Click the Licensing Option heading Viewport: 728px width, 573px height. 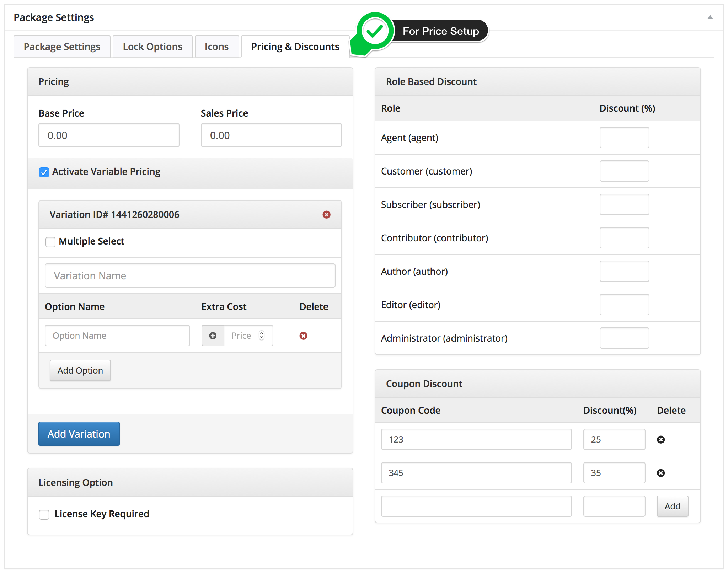pyautogui.click(x=76, y=482)
